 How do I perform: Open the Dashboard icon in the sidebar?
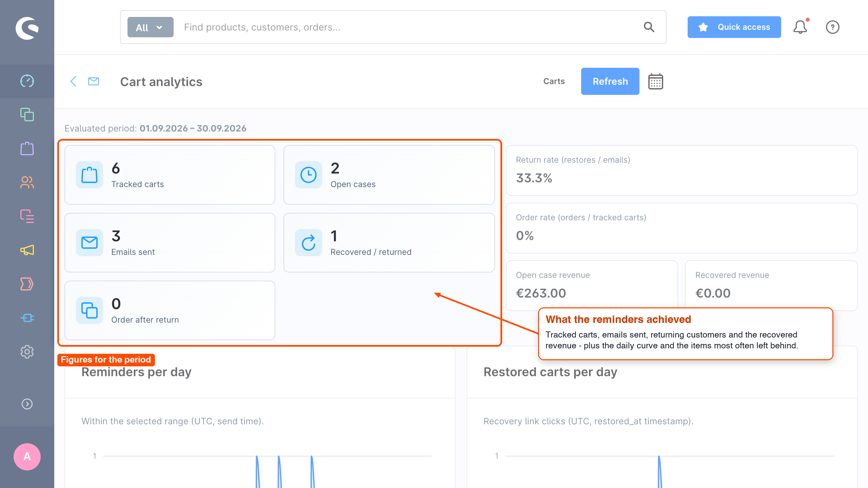coord(27,81)
